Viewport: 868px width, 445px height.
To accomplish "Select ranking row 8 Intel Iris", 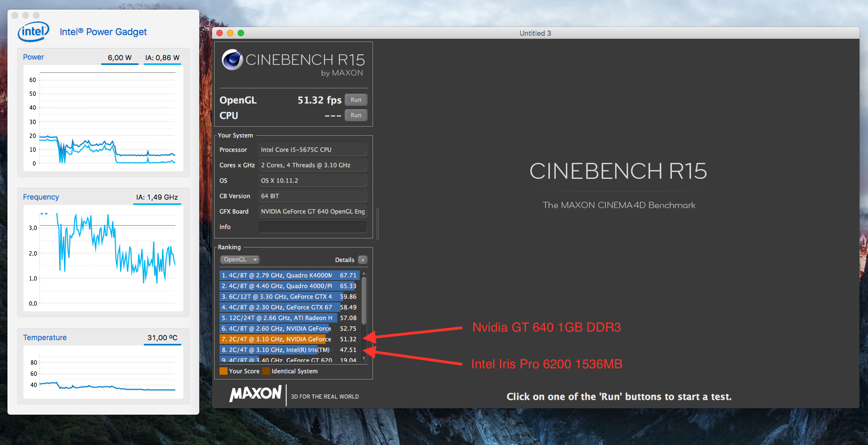I will pyautogui.click(x=289, y=350).
